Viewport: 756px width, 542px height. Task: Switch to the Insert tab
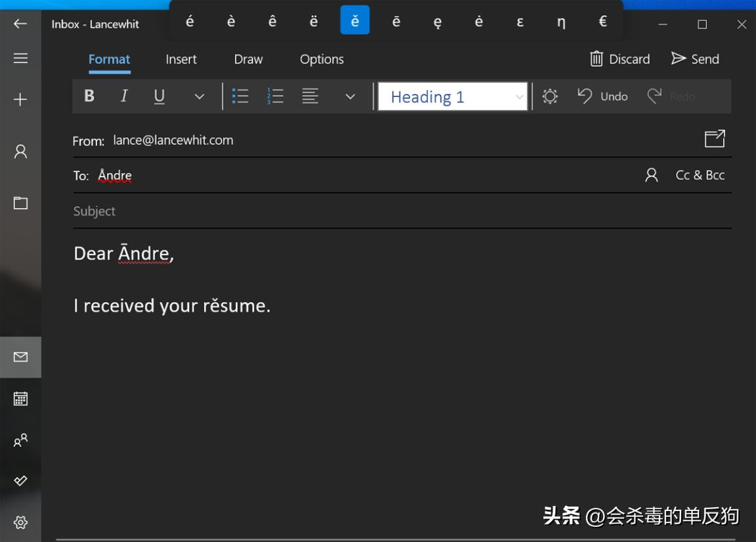click(181, 59)
